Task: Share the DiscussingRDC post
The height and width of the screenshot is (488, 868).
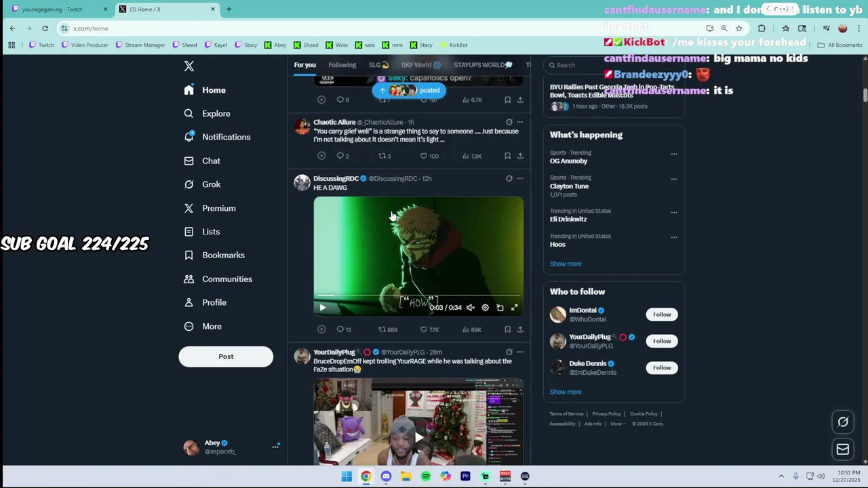Action: (x=520, y=329)
